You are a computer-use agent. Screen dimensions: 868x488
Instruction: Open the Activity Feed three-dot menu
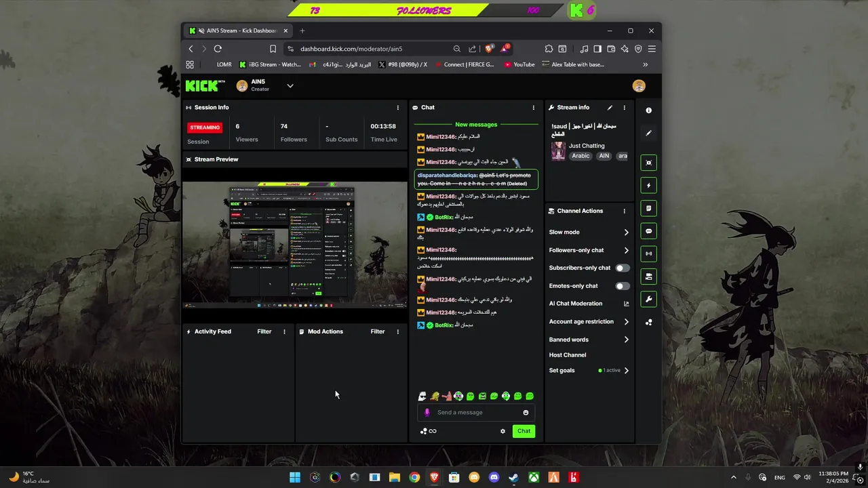tap(284, 331)
